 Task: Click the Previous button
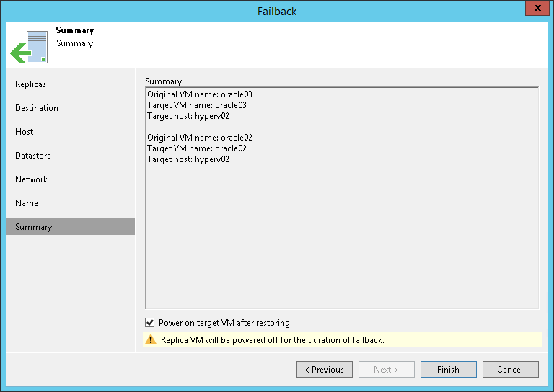pos(325,370)
